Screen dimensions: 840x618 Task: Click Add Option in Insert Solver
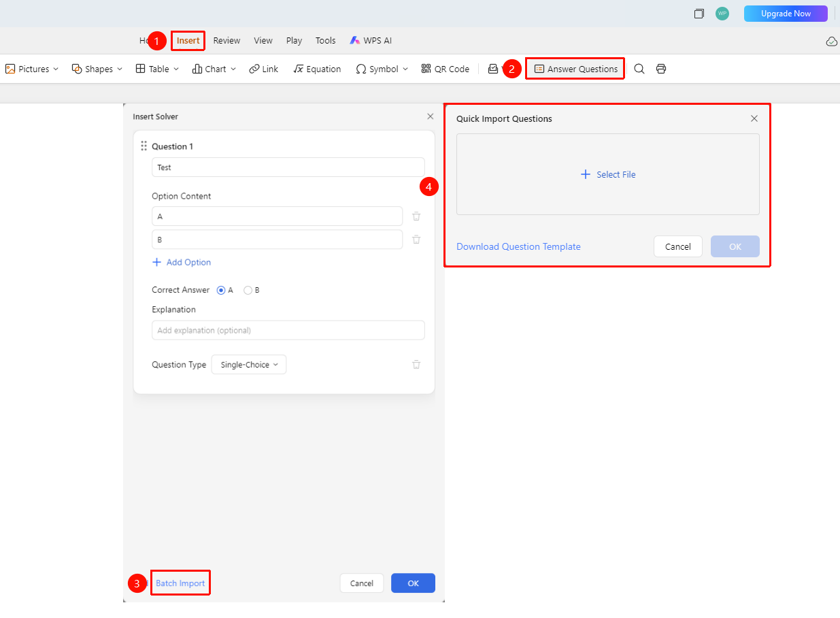pos(182,262)
